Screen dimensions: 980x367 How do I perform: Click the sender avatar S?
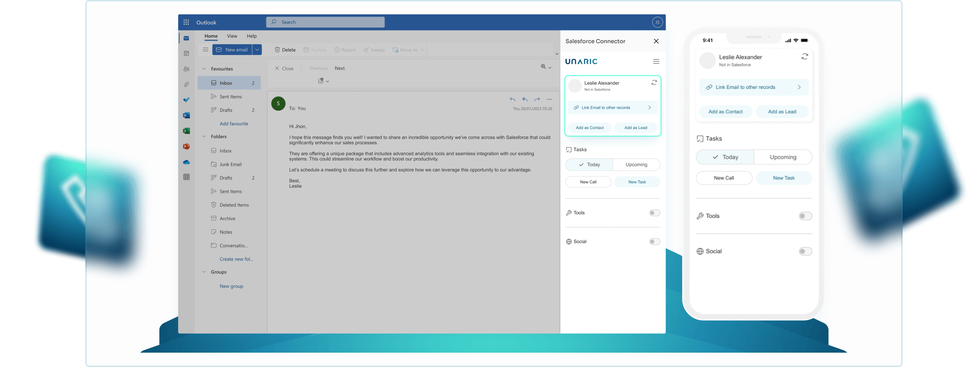[x=278, y=104]
